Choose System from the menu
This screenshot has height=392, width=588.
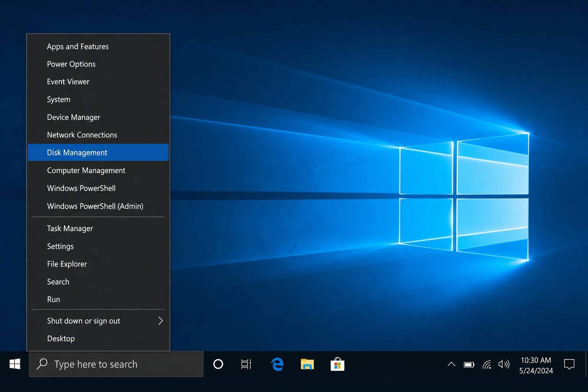click(98, 100)
